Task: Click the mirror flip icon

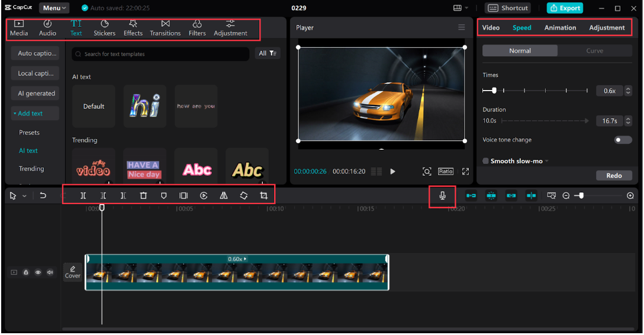Action: (x=224, y=196)
